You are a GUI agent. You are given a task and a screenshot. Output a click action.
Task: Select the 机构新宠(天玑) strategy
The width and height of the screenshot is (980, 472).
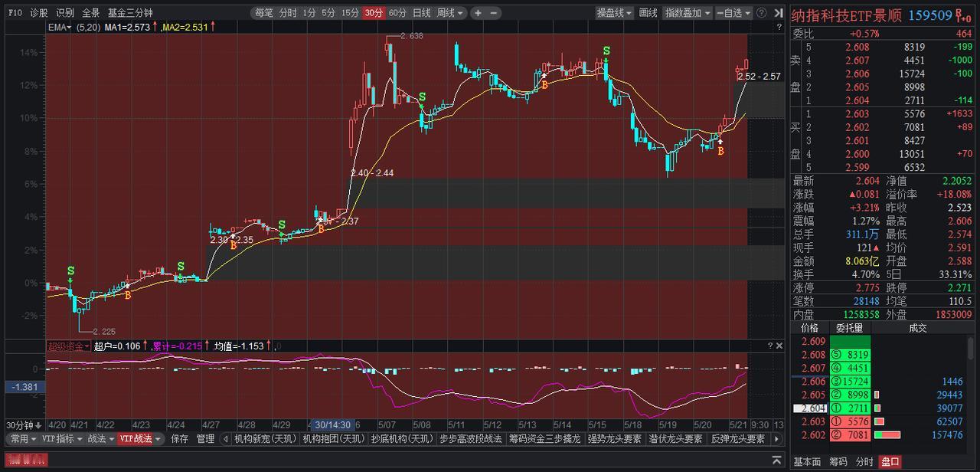click(264, 439)
